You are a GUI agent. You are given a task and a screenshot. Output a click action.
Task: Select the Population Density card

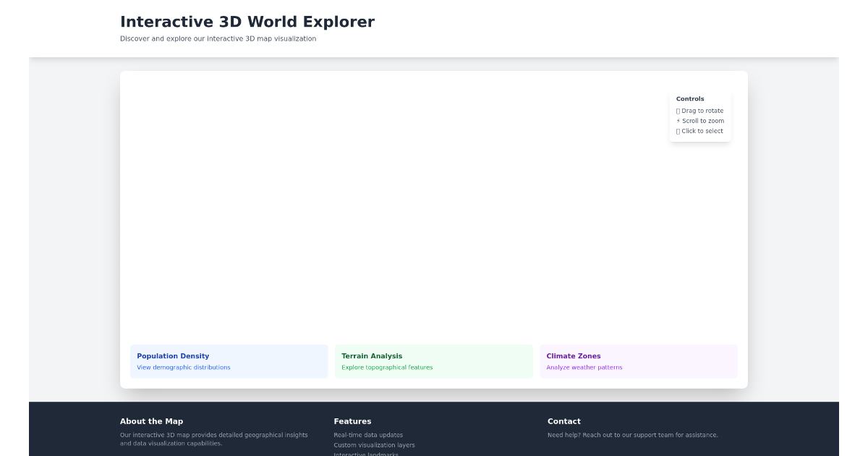(229, 361)
